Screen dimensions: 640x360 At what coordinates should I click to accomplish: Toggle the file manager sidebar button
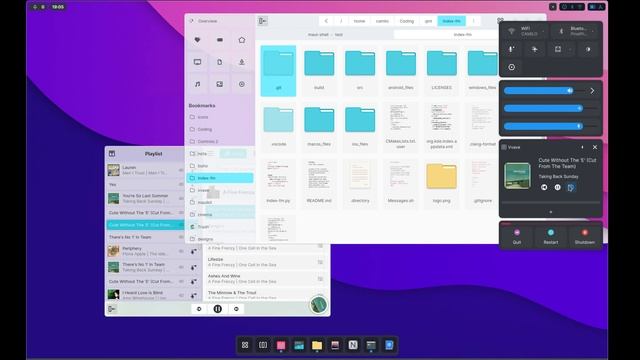pos(262,21)
